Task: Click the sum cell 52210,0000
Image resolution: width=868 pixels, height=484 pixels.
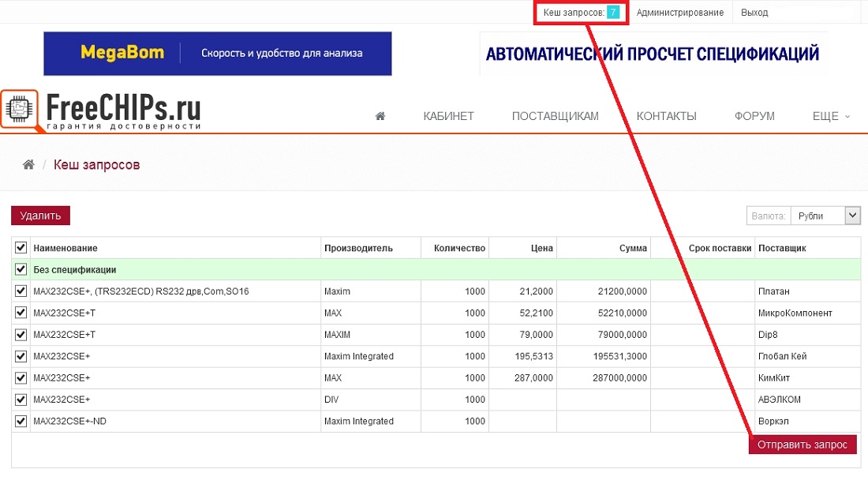Action: (623, 313)
